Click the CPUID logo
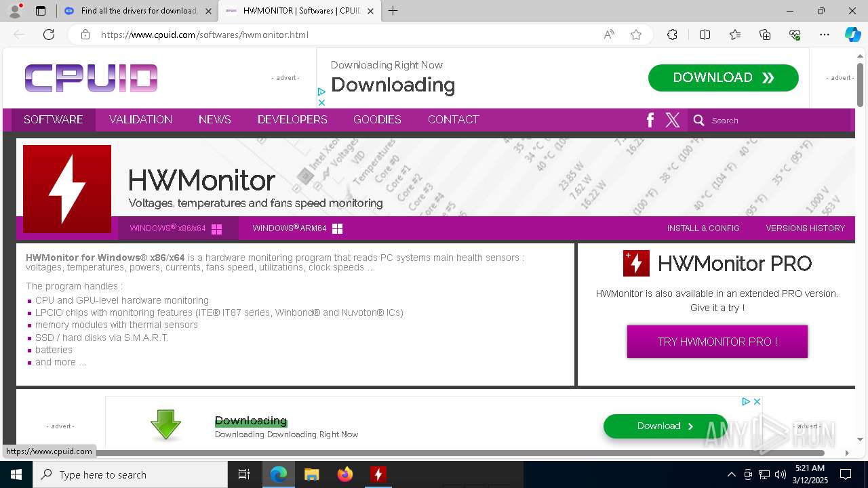The image size is (868, 488). 91,78
